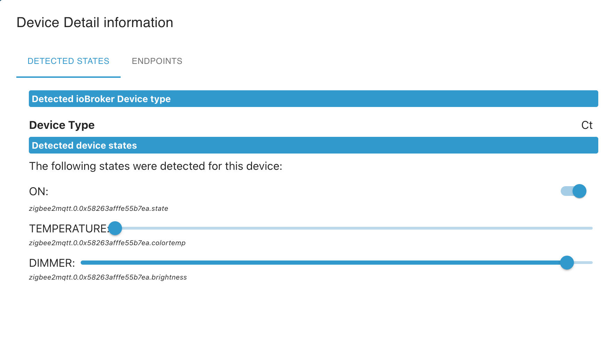
Task: Click the filled Dimmer slider track
Action: pyautogui.click(x=313, y=263)
